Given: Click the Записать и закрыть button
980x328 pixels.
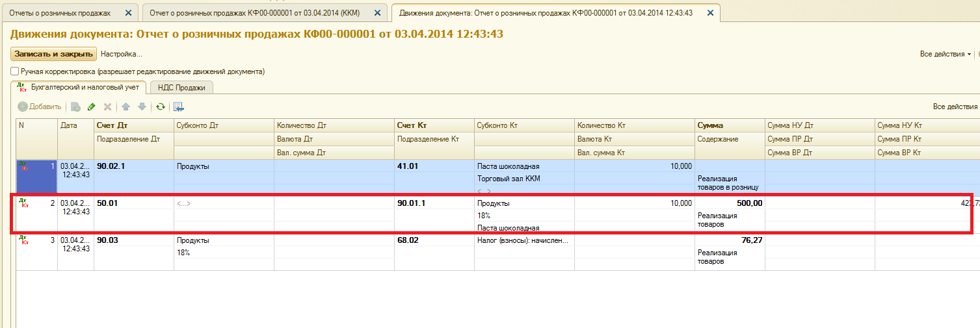Looking at the screenshot, I should tap(53, 54).
